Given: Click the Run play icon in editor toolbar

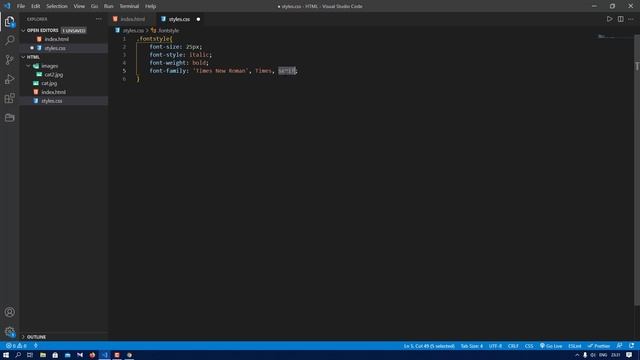Looking at the screenshot, I should (609, 19).
